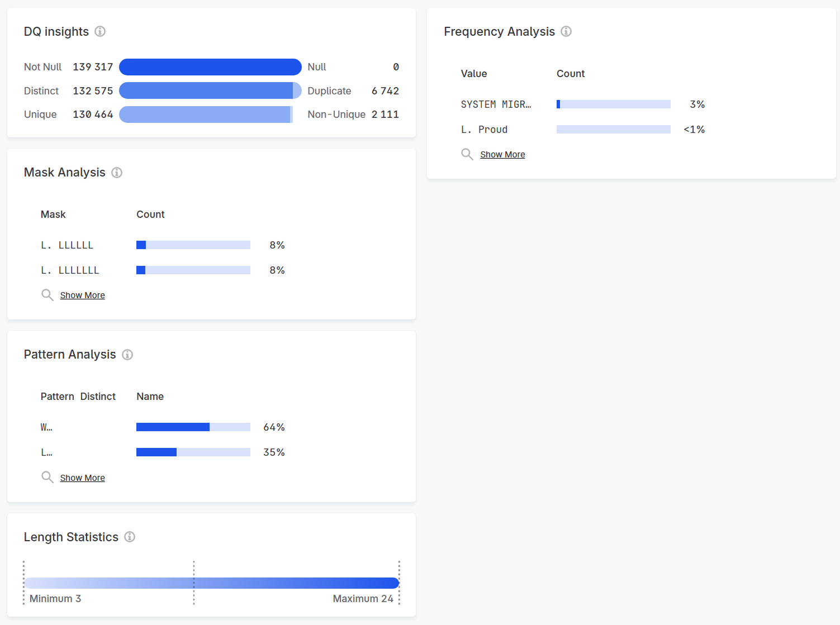The width and height of the screenshot is (840, 625).
Task: Click the Length Statistics info icon
Action: [130, 537]
